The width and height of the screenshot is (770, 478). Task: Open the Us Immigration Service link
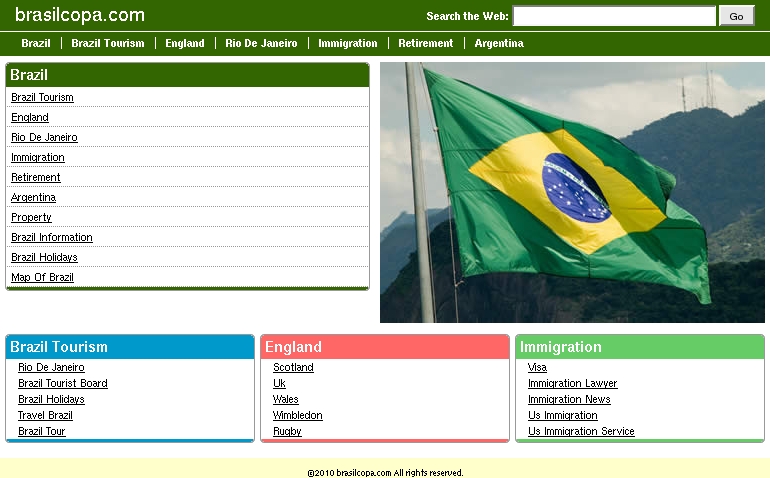pos(581,431)
